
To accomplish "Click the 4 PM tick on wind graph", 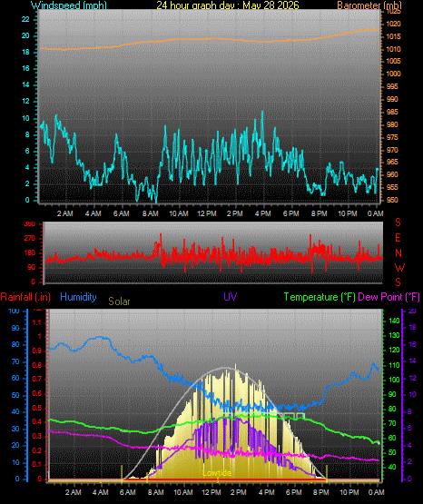I will tap(263, 213).
